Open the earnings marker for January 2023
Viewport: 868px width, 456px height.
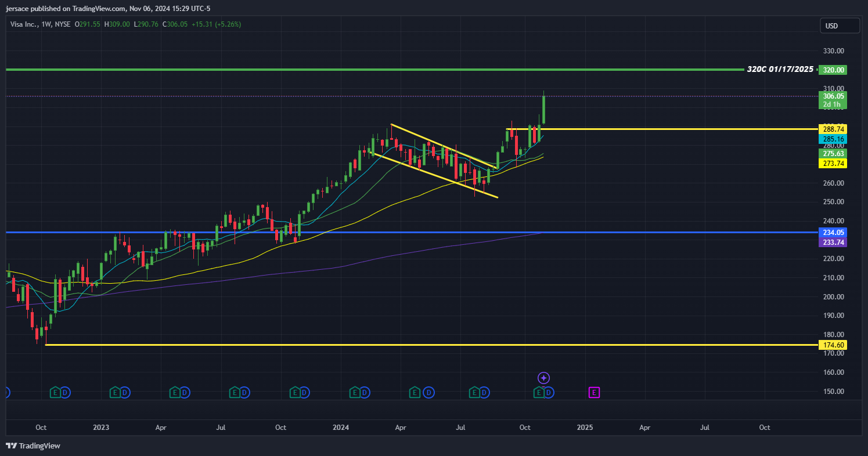click(x=116, y=393)
